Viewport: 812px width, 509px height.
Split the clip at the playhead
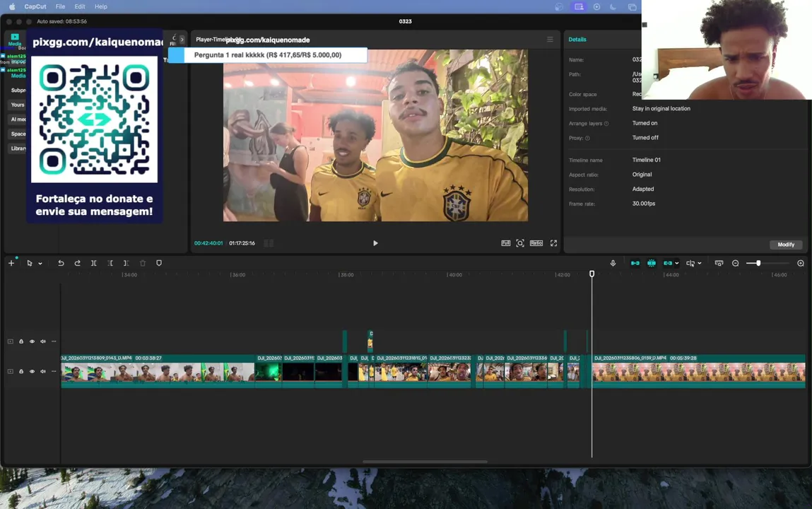[94, 263]
